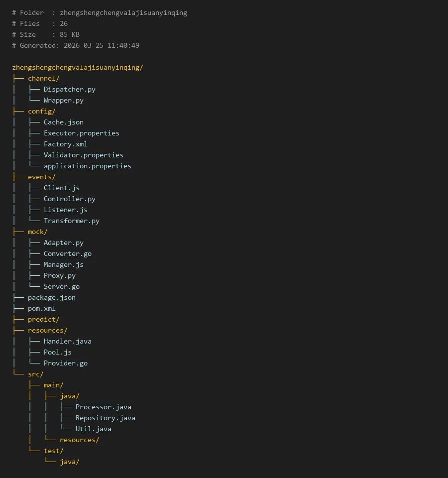
Task: Select package.json at root
Action: tap(51, 297)
